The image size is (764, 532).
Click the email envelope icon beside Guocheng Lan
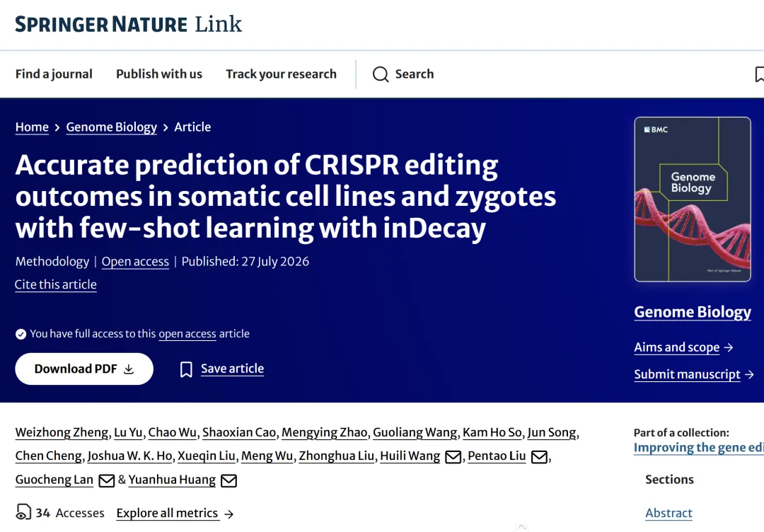click(x=106, y=481)
